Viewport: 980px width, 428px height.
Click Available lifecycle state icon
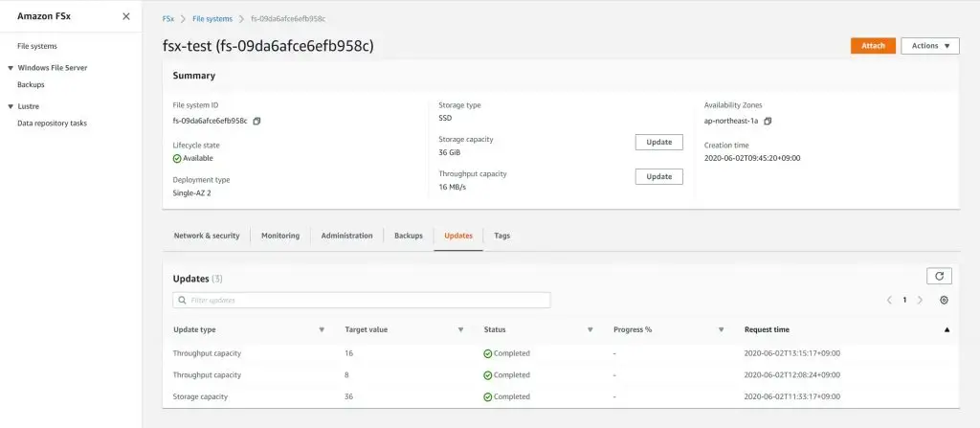point(177,158)
